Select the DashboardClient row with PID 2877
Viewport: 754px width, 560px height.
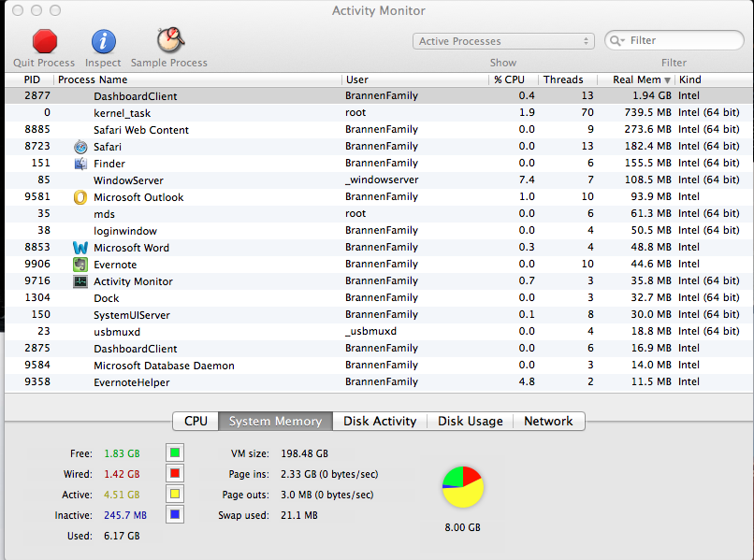click(x=379, y=95)
